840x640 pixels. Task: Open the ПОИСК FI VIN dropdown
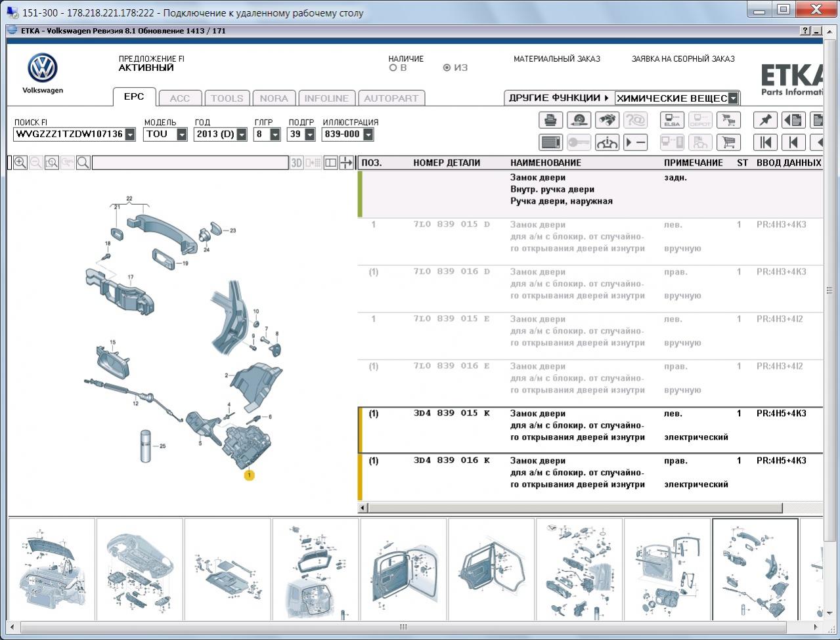[x=130, y=135]
